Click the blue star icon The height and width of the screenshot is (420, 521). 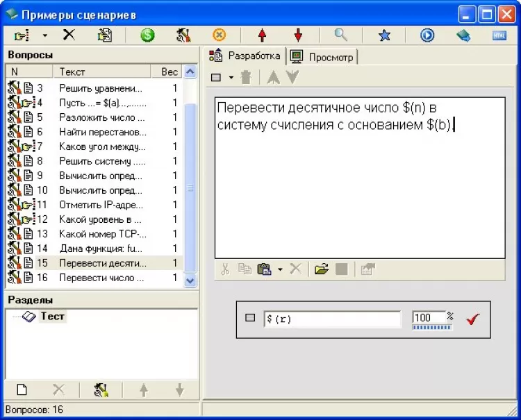[x=384, y=35]
